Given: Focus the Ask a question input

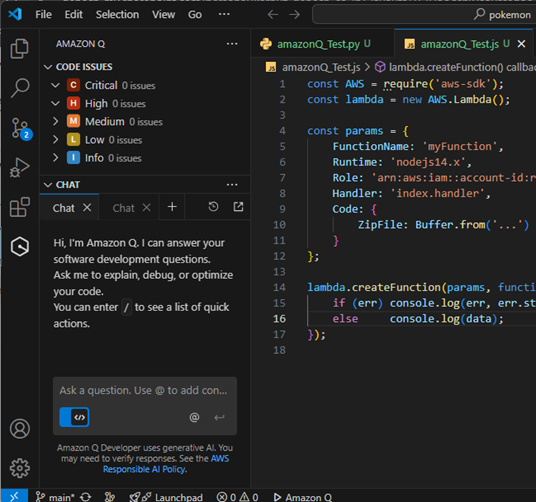Looking at the screenshot, I should coord(143,390).
